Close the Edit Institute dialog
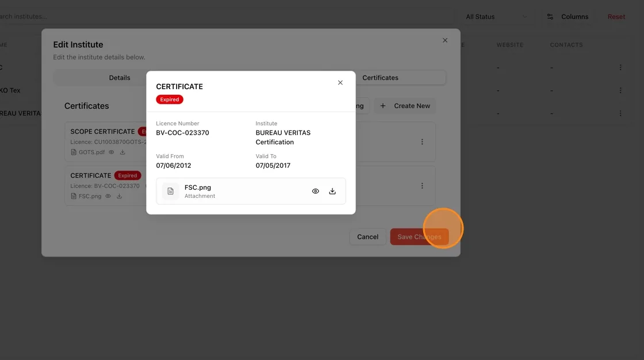This screenshot has width=644, height=360. [445, 40]
